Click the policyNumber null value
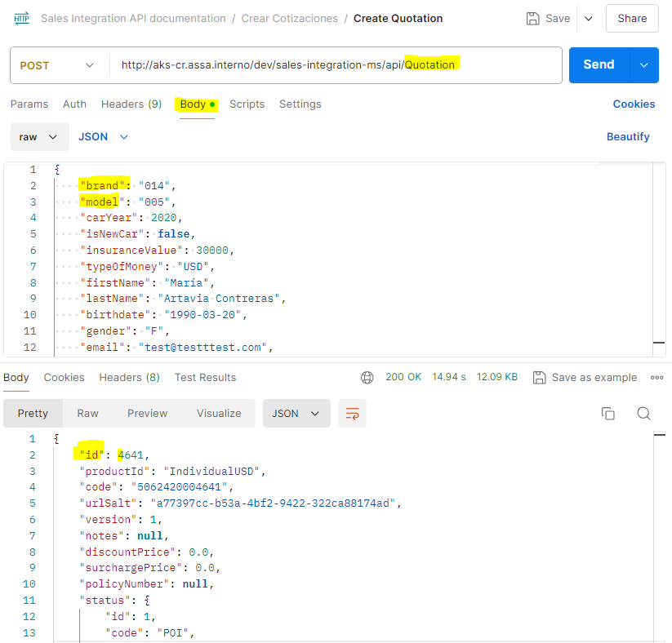672x643 pixels. (x=195, y=584)
